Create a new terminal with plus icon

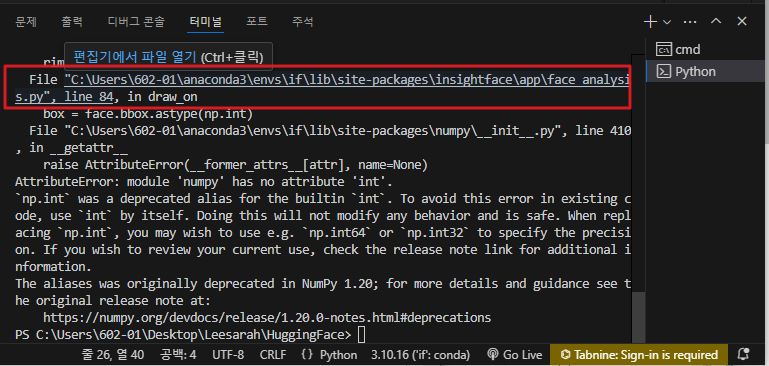click(650, 22)
